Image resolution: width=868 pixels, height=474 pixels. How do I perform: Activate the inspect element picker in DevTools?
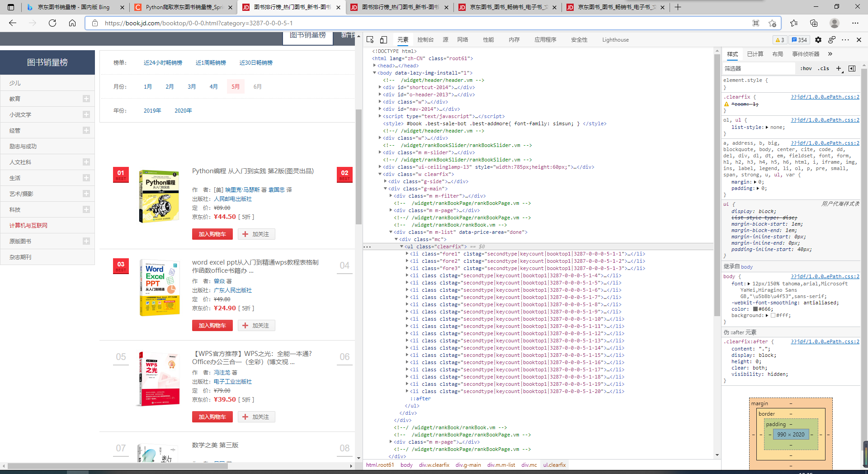coord(370,40)
